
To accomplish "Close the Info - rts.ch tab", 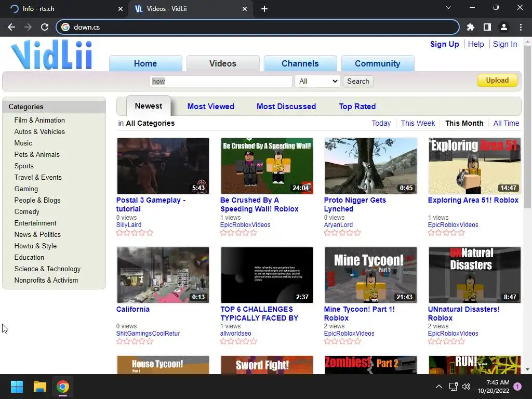I will pyautogui.click(x=120, y=9).
